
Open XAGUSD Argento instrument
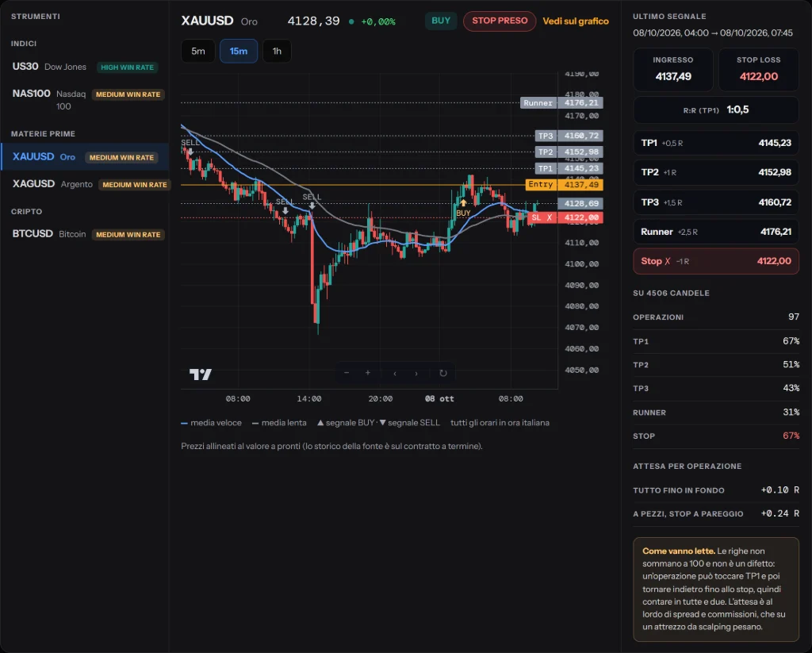point(85,184)
